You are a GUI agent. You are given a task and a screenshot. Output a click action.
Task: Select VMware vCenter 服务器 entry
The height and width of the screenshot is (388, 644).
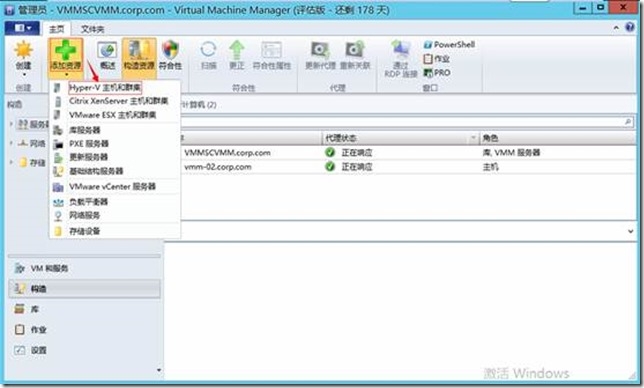[x=115, y=187]
